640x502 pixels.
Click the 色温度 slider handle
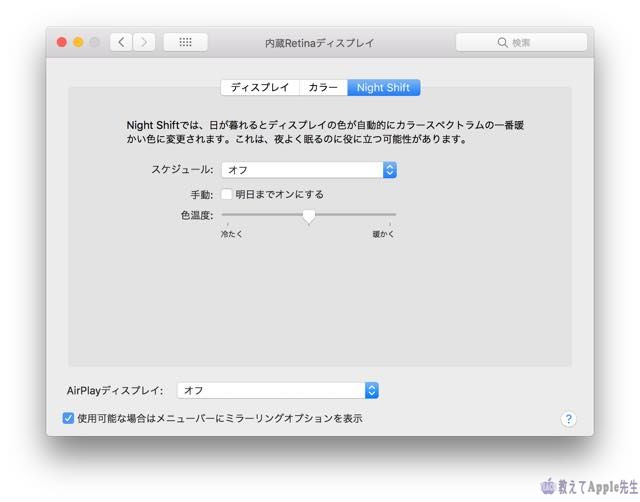[309, 216]
